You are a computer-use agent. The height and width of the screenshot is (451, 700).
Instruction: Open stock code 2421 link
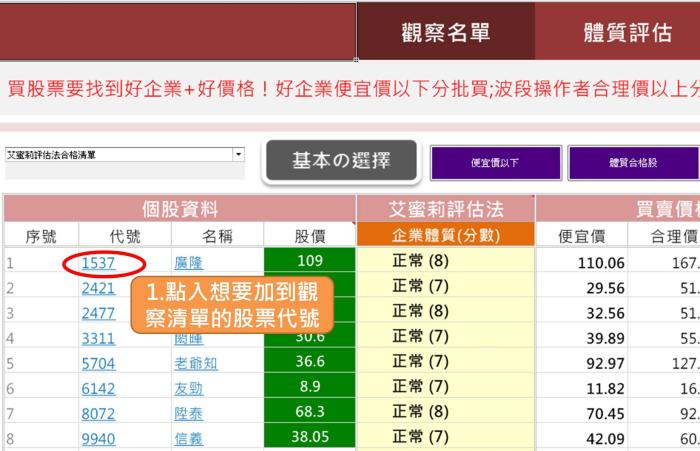98,288
